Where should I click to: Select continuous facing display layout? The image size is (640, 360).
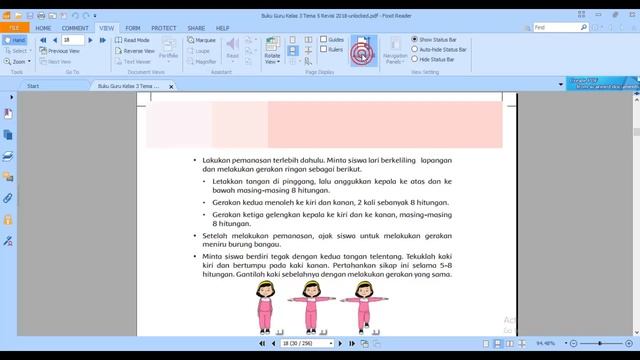pos(308,51)
